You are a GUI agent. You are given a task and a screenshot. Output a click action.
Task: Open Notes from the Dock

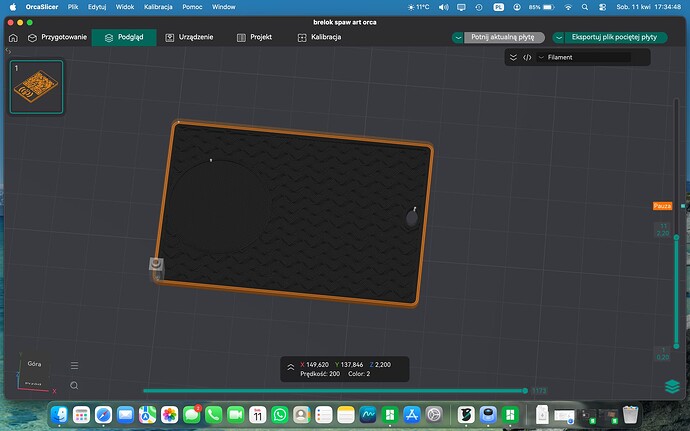[345, 415]
